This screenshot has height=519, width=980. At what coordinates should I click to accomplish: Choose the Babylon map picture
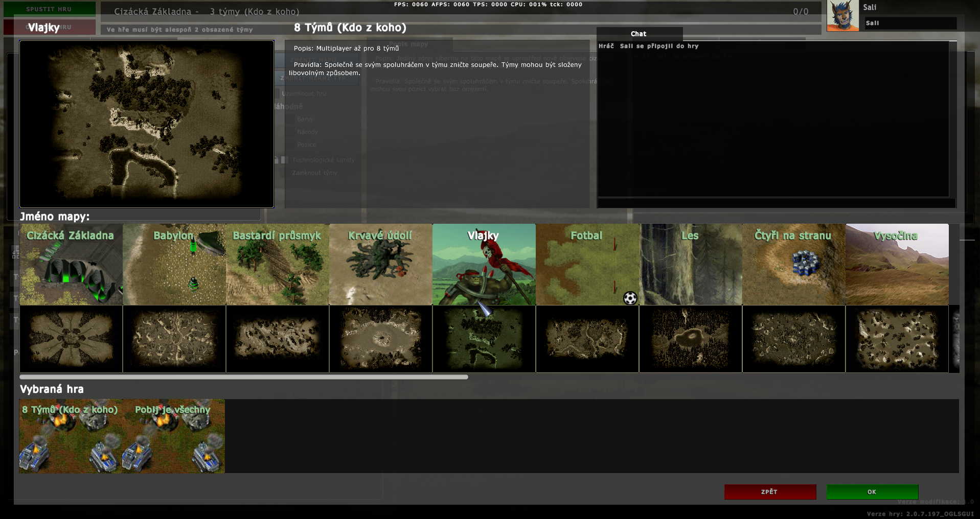pos(174,265)
